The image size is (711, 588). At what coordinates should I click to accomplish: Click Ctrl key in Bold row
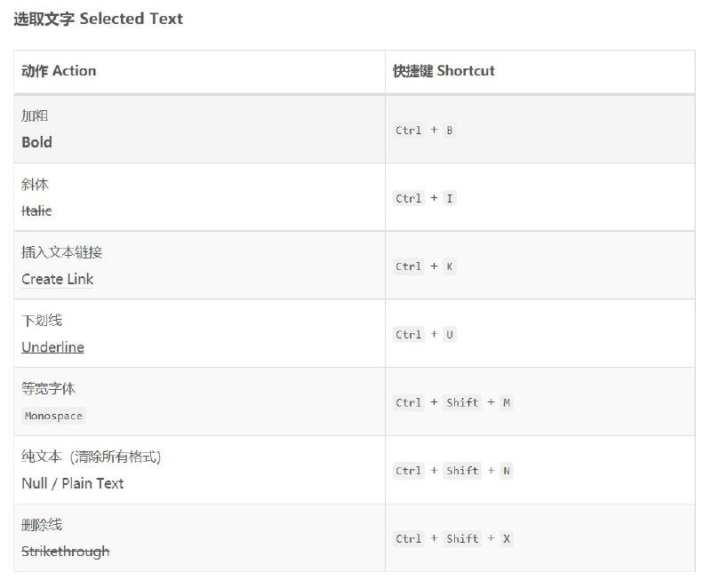tap(409, 131)
